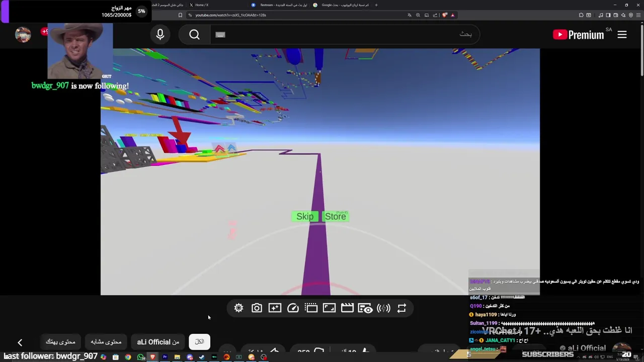Click the translate page icon in address bar
644x362 pixels.
pyautogui.click(x=410, y=15)
